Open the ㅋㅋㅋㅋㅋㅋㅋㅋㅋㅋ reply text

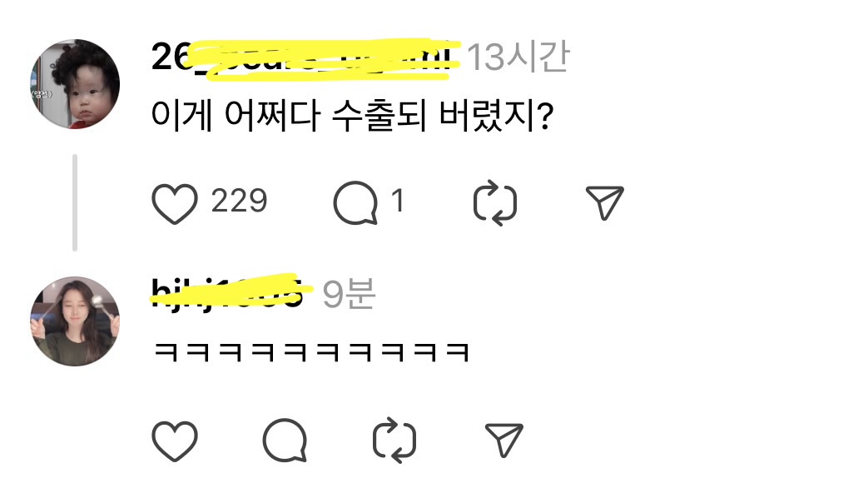[311, 352]
